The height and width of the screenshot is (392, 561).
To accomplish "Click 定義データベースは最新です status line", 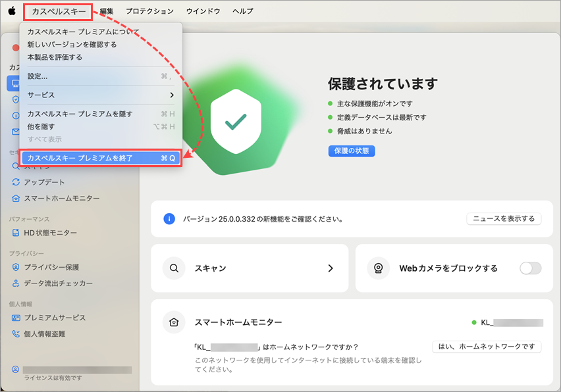I will pyautogui.click(x=381, y=117).
